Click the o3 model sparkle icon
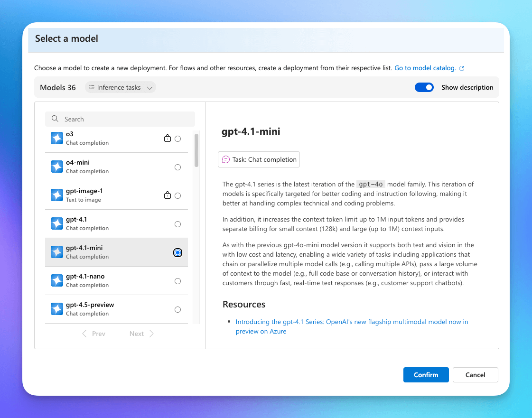This screenshot has height=418, width=532. point(57,138)
